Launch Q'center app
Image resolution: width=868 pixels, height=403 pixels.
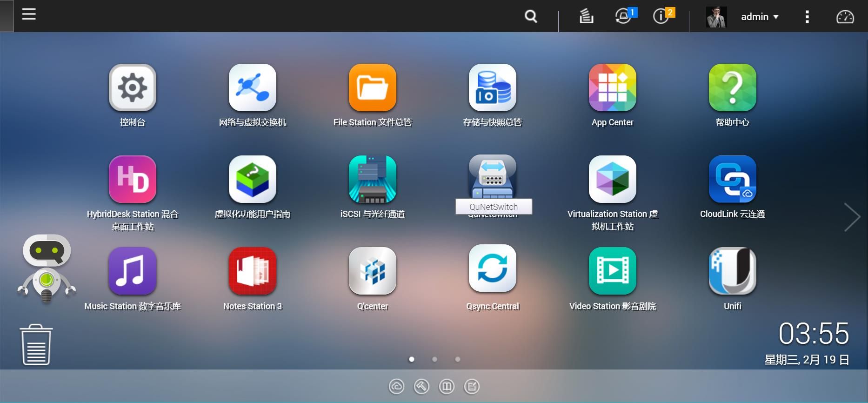pyautogui.click(x=373, y=271)
